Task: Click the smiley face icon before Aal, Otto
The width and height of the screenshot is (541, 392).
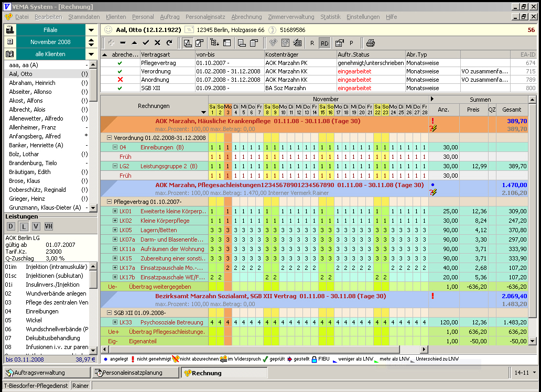Action: pyautogui.click(x=108, y=30)
